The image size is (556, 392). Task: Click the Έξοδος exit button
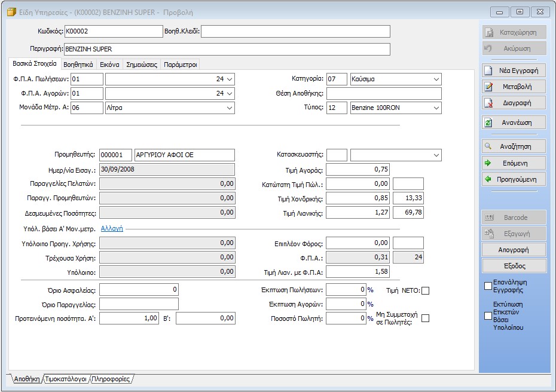pos(514,266)
